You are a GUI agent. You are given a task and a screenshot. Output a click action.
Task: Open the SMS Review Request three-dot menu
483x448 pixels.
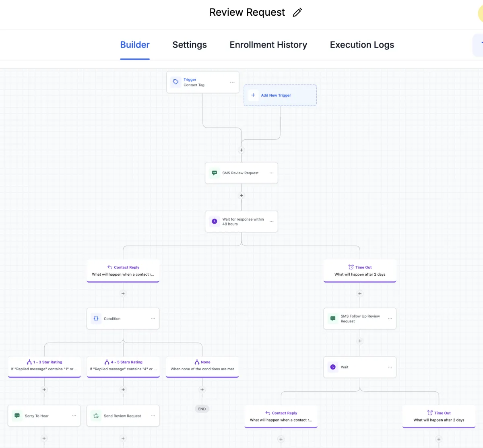click(x=272, y=173)
